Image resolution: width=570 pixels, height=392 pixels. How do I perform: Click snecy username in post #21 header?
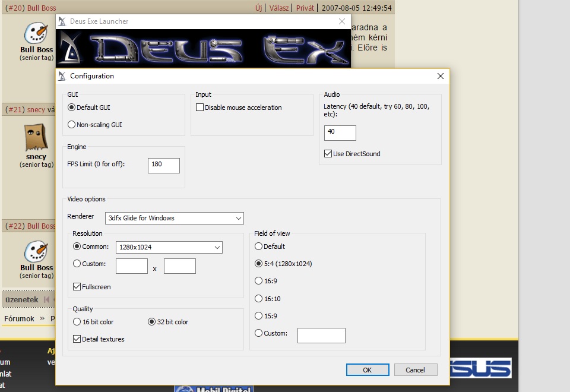click(36, 109)
